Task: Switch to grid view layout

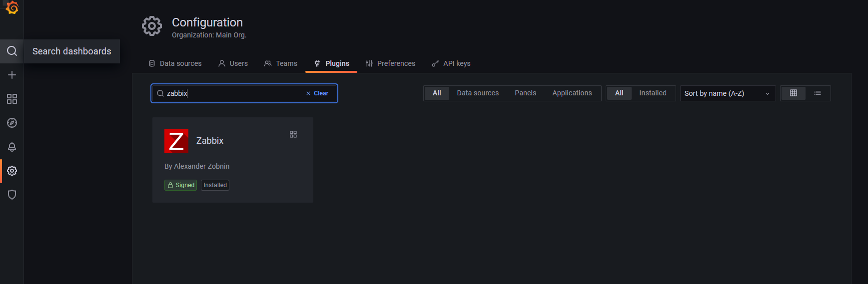Action: tap(794, 93)
